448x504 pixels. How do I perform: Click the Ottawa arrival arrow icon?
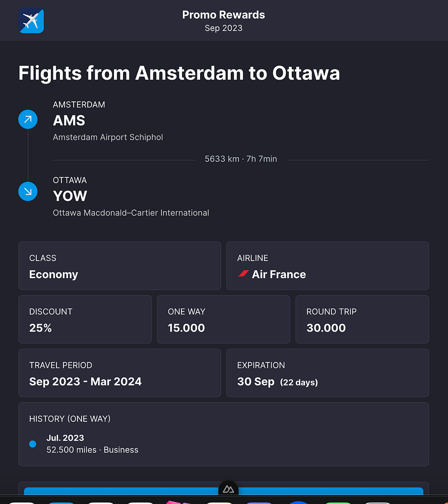(28, 192)
